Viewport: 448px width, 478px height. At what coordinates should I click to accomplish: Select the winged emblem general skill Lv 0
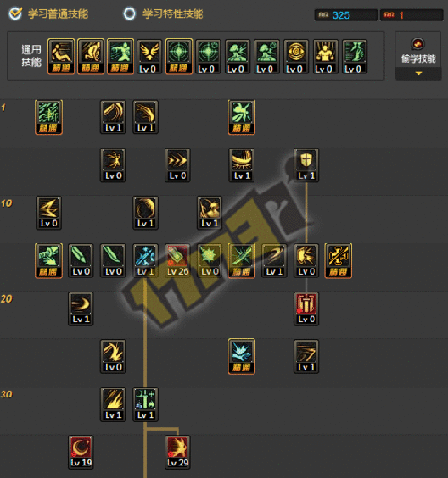pos(149,56)
